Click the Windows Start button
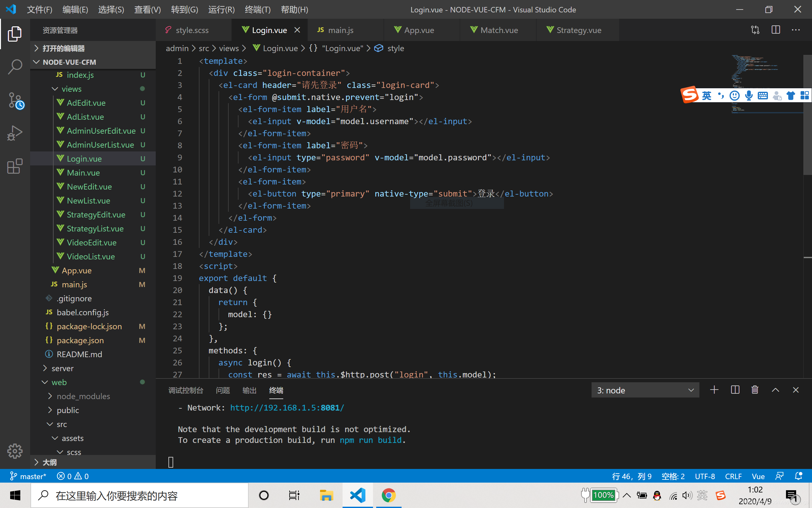Image resolution: width=812 pixels, height=508 pixels. pyautogui.click(x=15, y=495)
